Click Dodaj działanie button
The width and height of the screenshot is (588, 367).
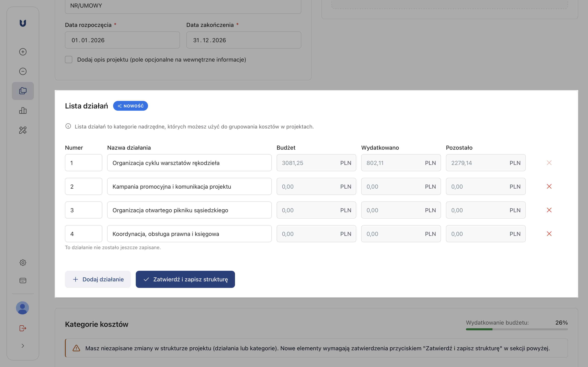tap(98, 279)
